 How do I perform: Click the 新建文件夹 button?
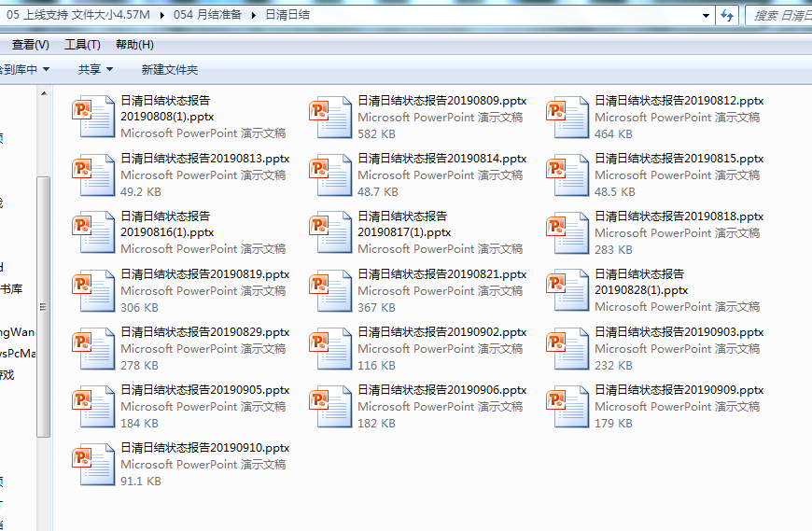tap(170, 70)
